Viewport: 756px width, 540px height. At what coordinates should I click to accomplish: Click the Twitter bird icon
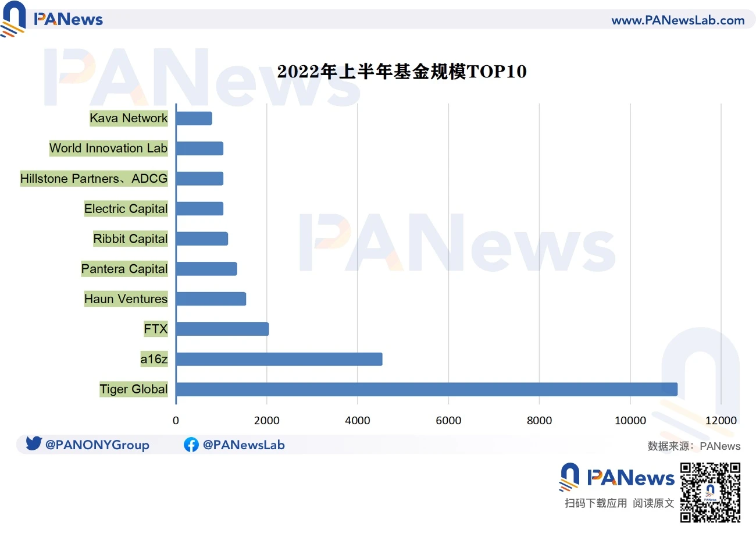click(34, 443)
